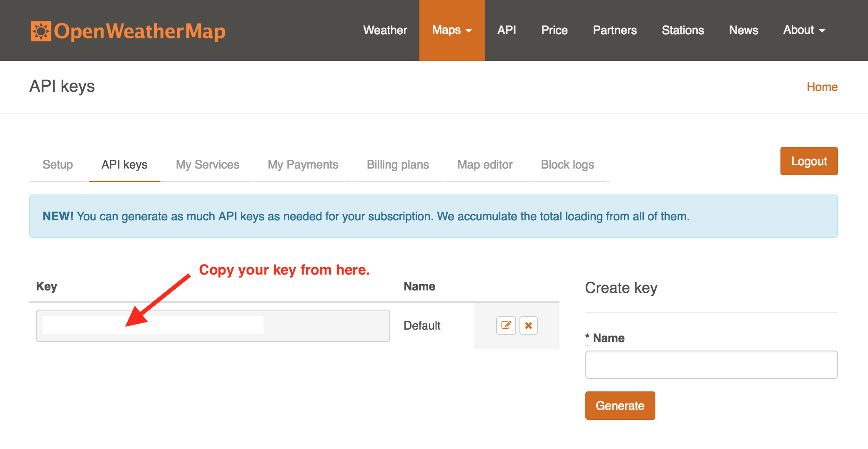
Task: Expand the About dropdown menu
Action: click(804, 30)
